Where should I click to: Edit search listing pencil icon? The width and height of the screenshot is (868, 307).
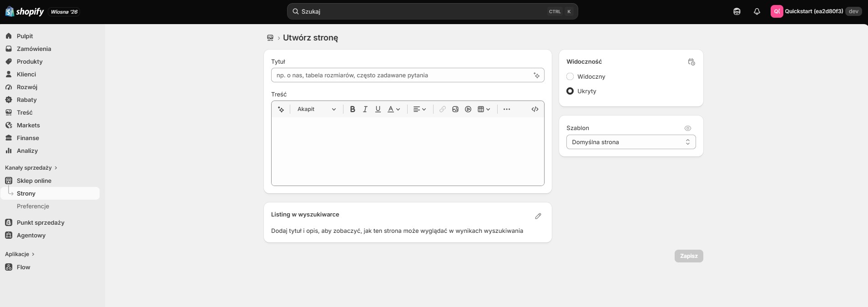[538, 216]
